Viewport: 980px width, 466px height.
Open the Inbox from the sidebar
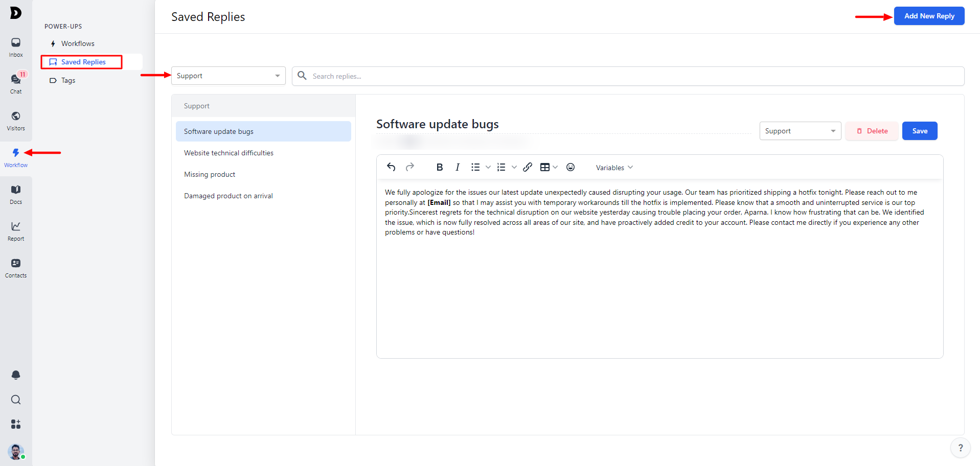point(16,46)
